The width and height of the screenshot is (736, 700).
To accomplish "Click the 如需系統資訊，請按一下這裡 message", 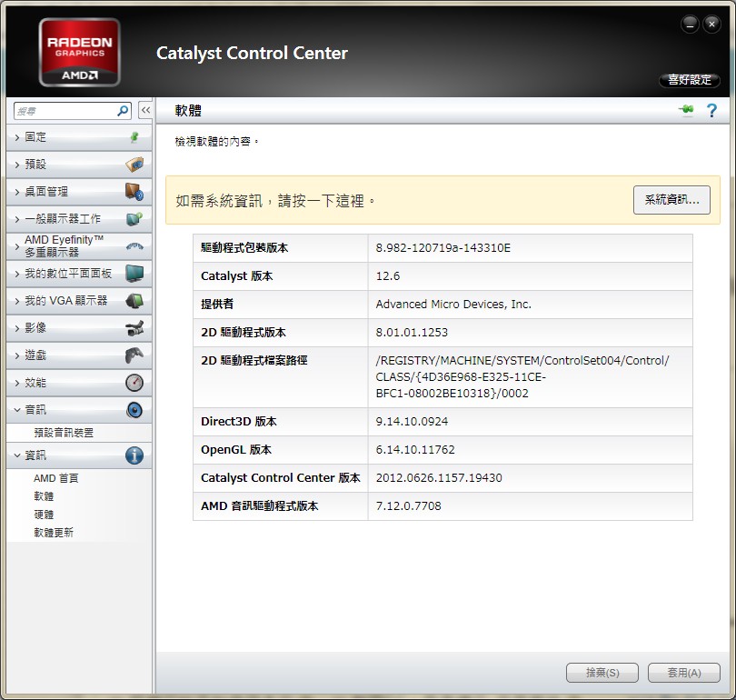I will 275,201.
